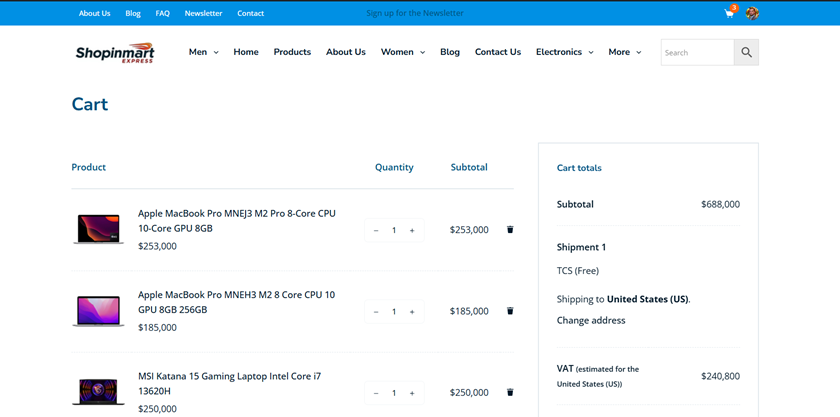The width and height of the screenshot is (840, 417).
Task: Open the Electronics dropdown menu
Action: [x=564, y=52]
